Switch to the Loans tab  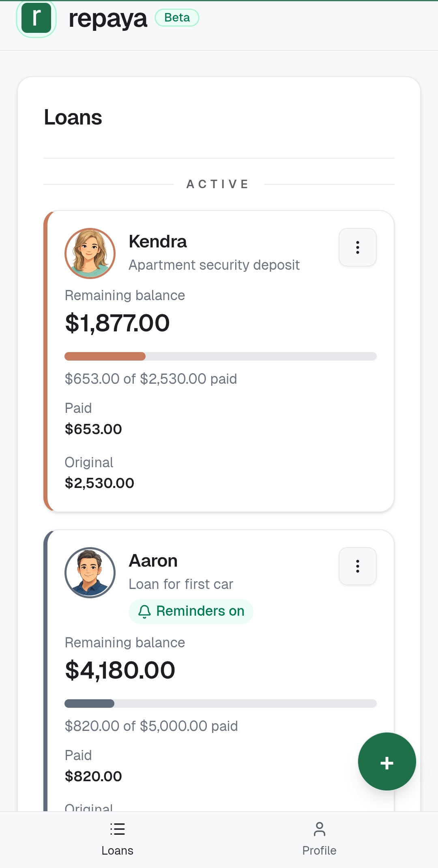(117, 840)
